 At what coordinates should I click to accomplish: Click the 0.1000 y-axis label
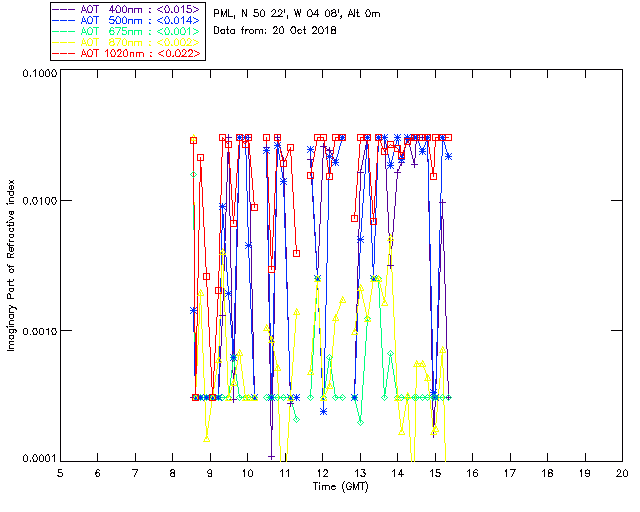click(x=39, y=73)
